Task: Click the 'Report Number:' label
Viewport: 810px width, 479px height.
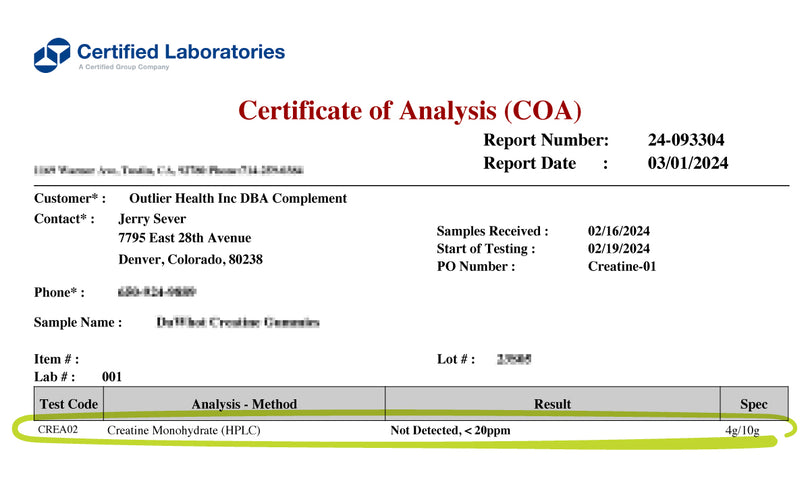Action: tap(546, 140)
